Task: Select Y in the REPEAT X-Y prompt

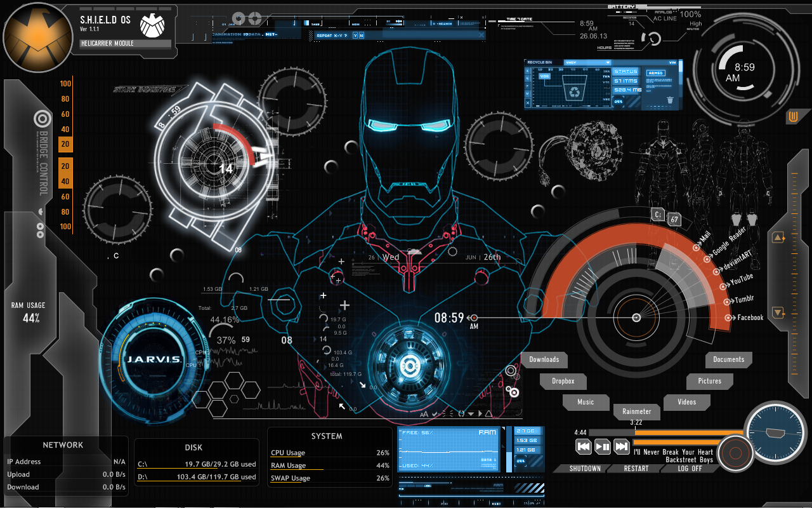Action: coord(355,36)
